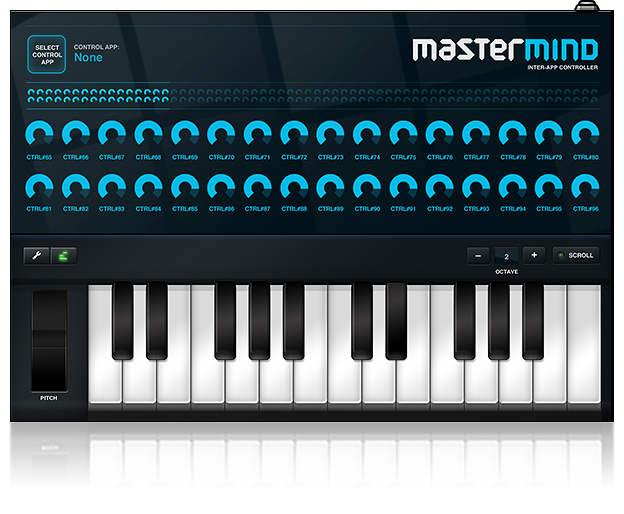Click the CTRL#93 knob
Image resolution: width=624 pixels, height=514 pixels.
(x=476, y=186)
